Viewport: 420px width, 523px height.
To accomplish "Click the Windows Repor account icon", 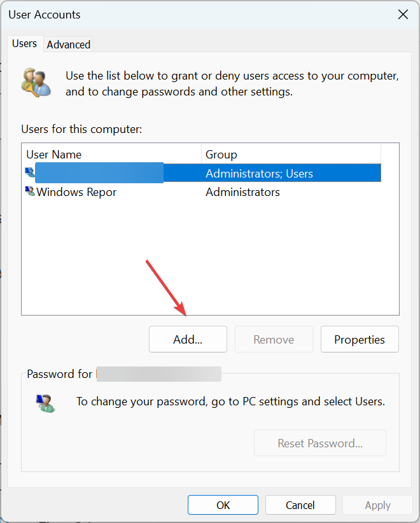I will (30, 192).
